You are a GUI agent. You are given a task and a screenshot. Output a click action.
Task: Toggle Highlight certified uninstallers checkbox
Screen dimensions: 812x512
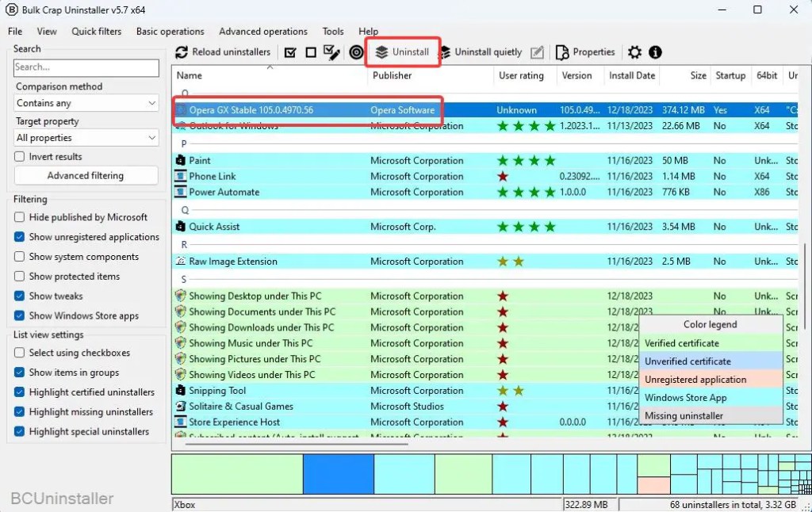pyautogui.click(x=20, y=392)
